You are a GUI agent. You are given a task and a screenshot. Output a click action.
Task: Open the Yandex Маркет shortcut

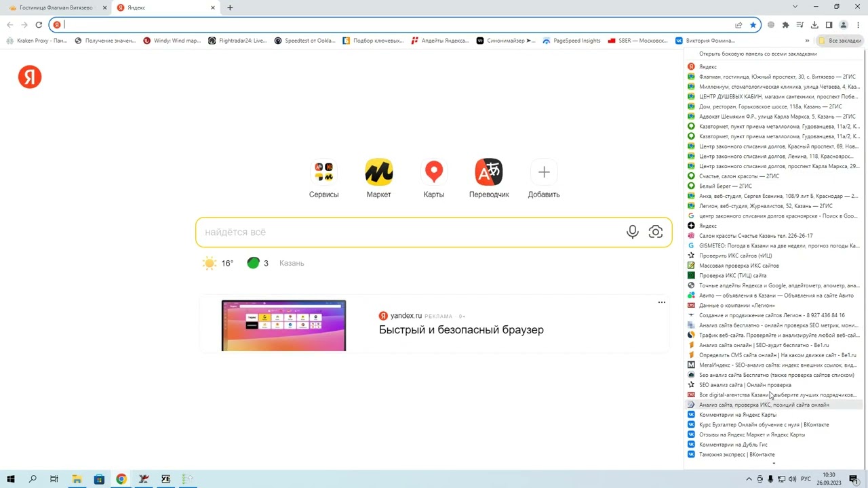coord(379,180)
